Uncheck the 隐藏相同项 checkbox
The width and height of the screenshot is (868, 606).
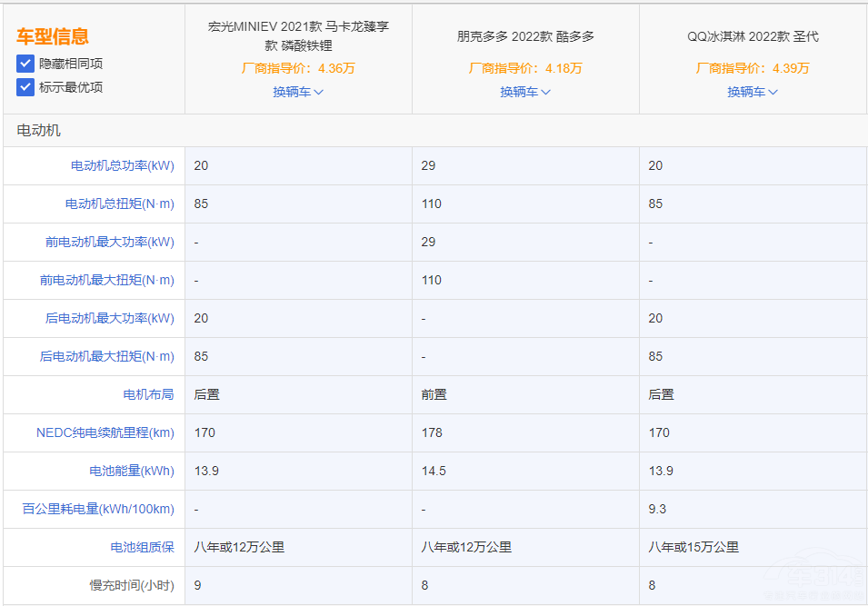point(25,64)
